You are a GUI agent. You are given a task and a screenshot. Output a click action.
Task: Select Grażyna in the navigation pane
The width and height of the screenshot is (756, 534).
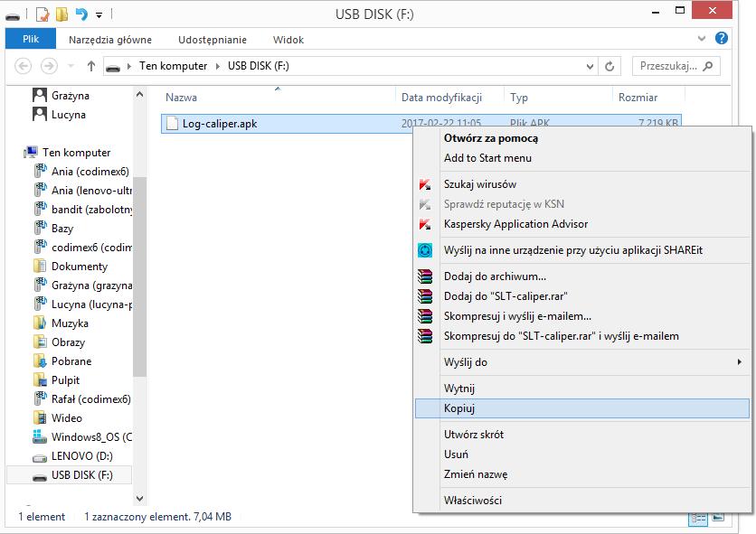tap(61, 96)
